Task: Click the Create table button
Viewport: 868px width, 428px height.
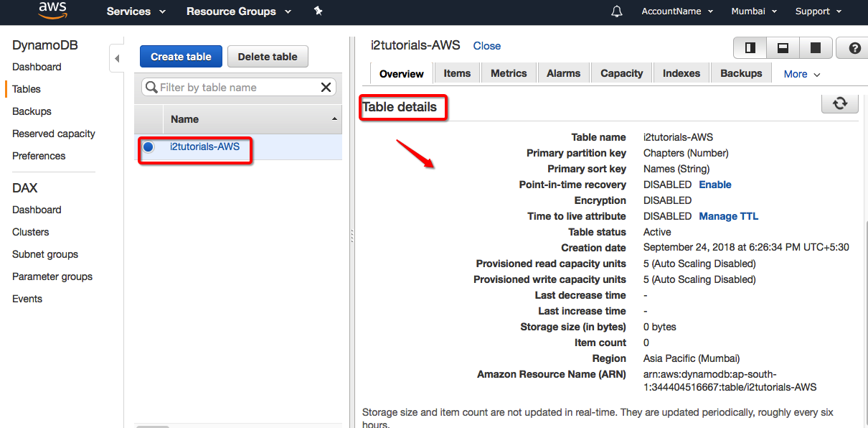Action: pyautogui.click(x=181, y=57)
